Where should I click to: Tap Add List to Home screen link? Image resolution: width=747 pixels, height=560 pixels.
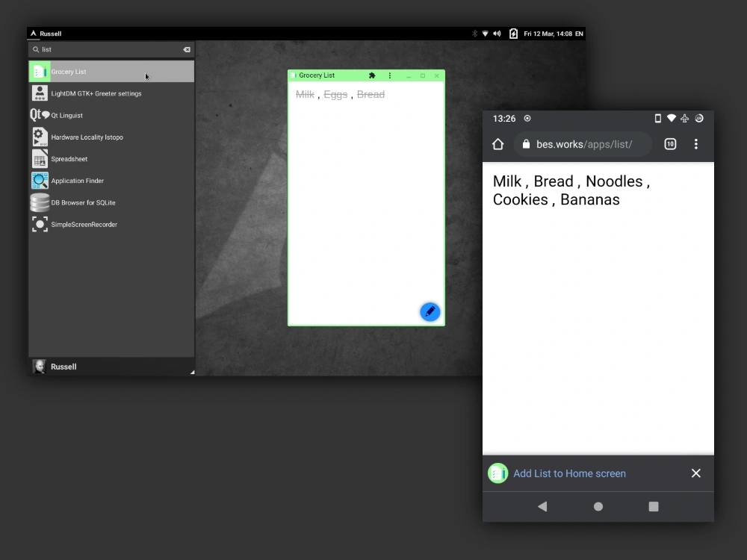pos(569,473)
